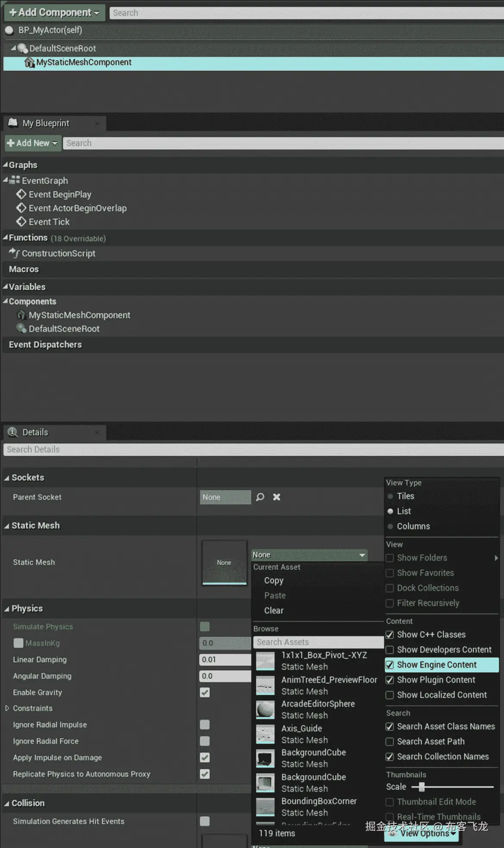Close the My Blueprint tab
504x848 pixels.
click(97, 123)
